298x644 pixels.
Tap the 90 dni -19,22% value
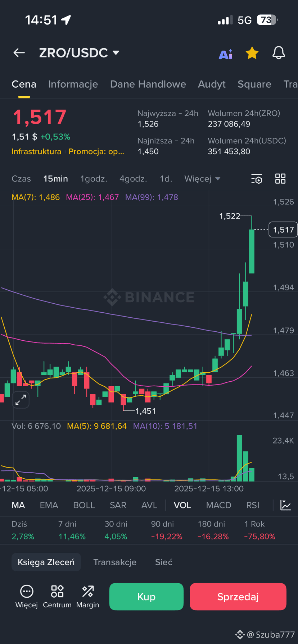pyautogui.click(x=167, y=537)
